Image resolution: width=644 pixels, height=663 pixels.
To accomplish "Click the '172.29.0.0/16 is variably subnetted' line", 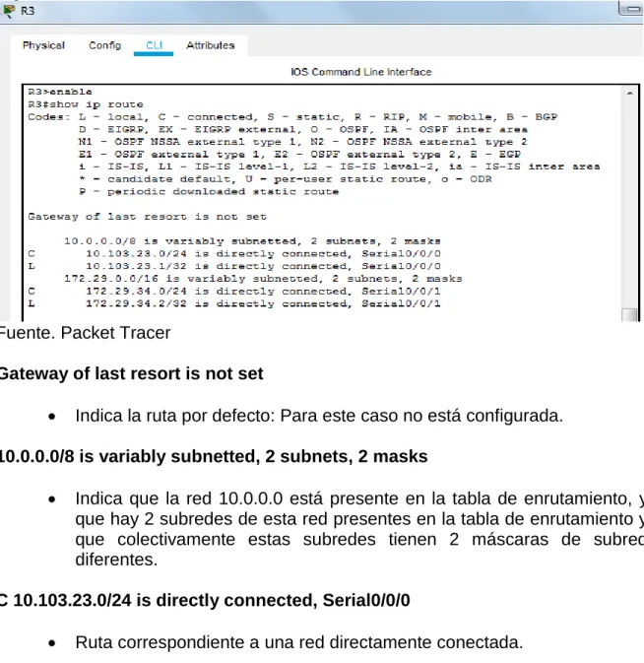I will (x=263, y=279).
